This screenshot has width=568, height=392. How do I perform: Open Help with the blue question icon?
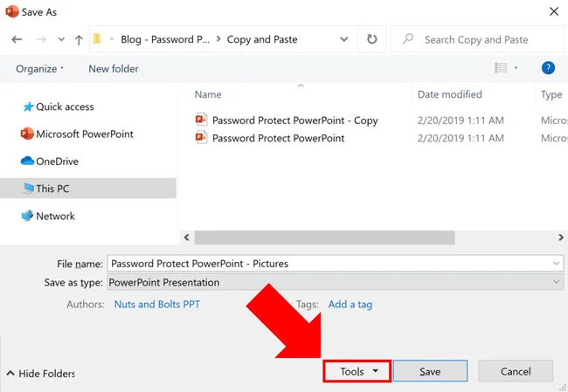(548, 68)
